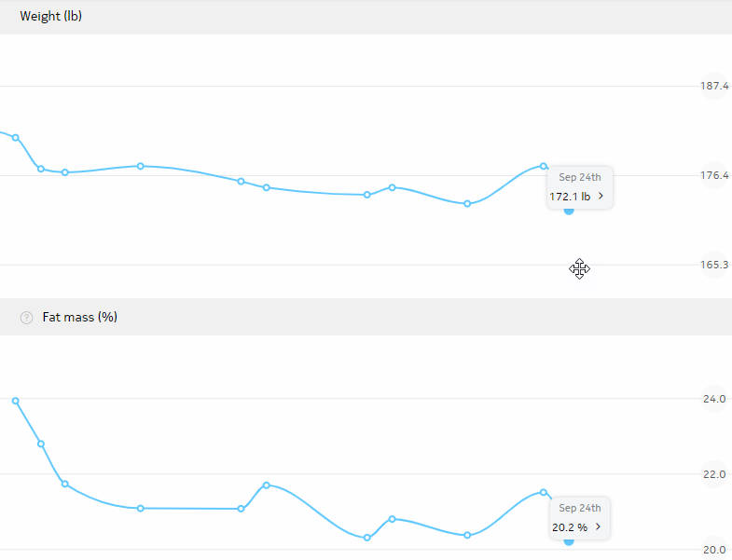Open the 20.2 % tooltip chevron arrow
The height and width of the screenshot is (560, 732).
tap(598, 526)
